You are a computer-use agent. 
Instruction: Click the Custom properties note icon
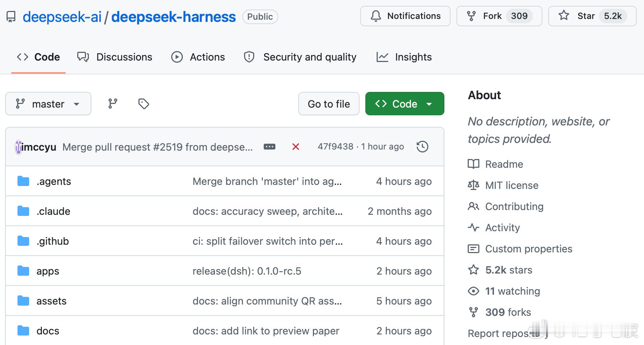click(x=474, y=249)
